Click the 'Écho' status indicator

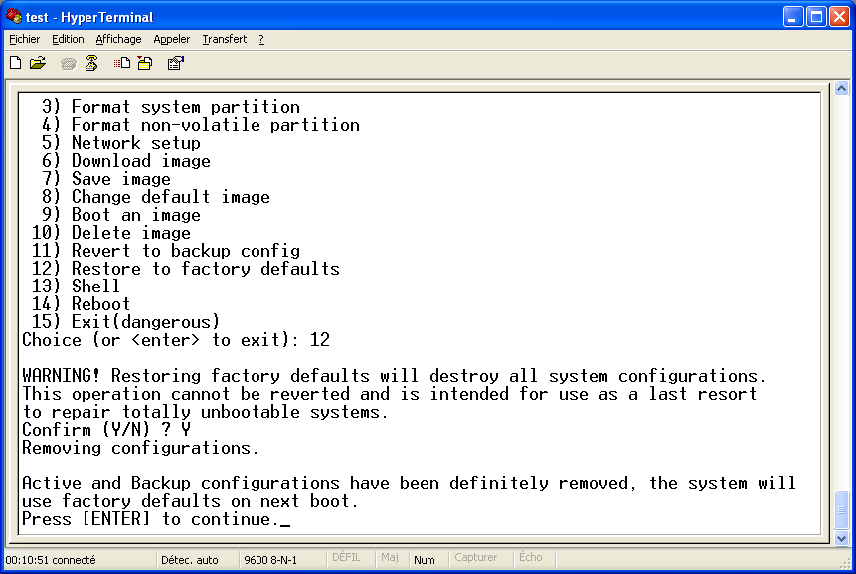point(531,558)
